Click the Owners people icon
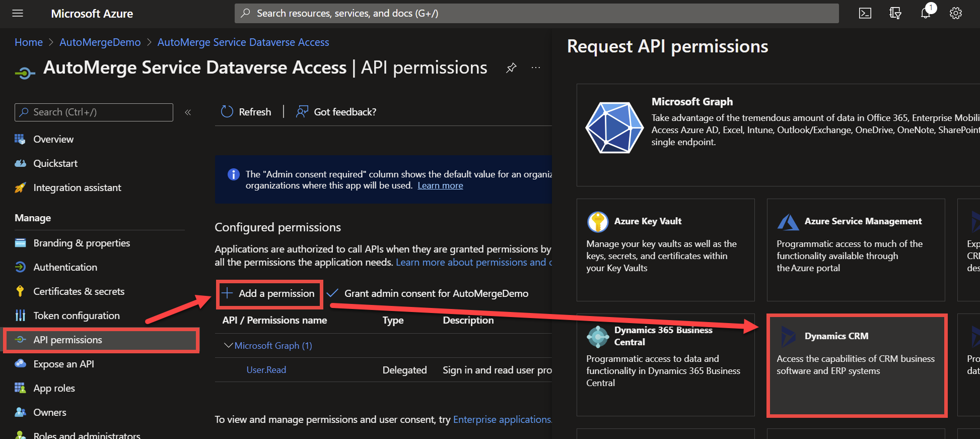This screenshot has width=980, height=439. point(20,412)
